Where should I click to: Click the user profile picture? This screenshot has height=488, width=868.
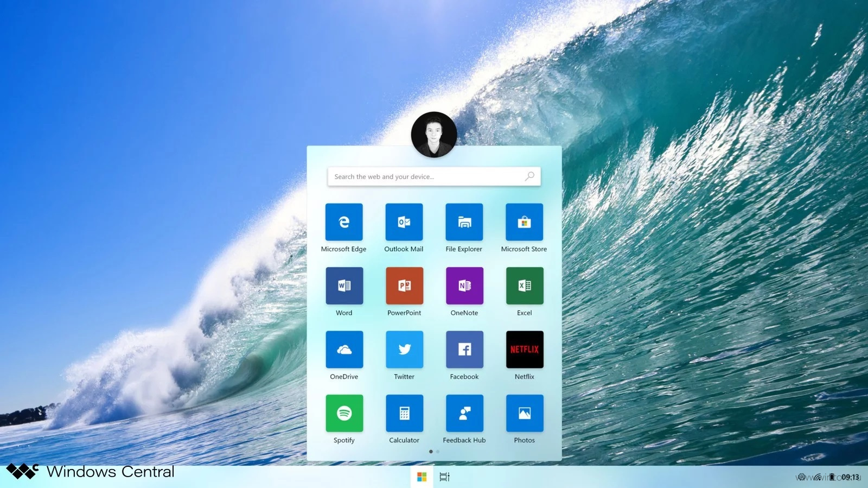434,135
